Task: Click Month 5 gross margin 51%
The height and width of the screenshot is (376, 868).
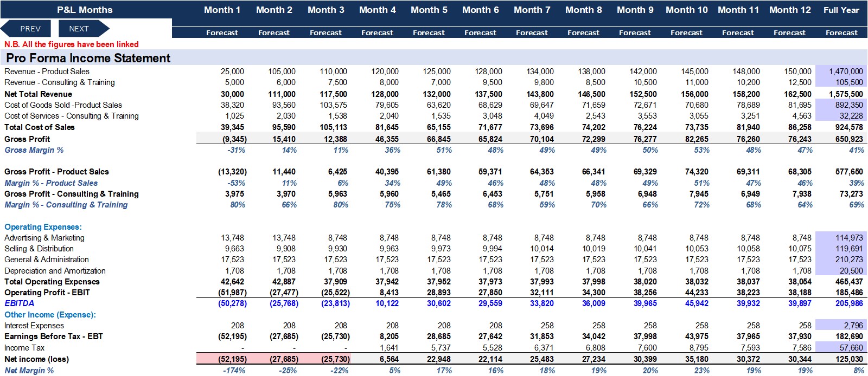Action: click(444, 150)
